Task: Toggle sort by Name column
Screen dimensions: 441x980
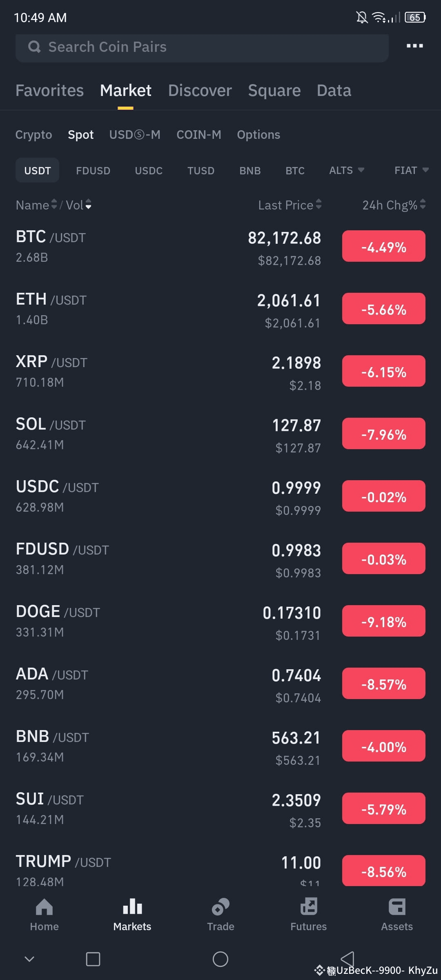Action: point(36,205)
